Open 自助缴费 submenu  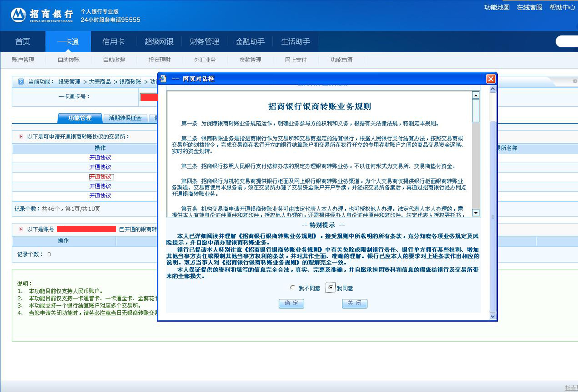114,60
